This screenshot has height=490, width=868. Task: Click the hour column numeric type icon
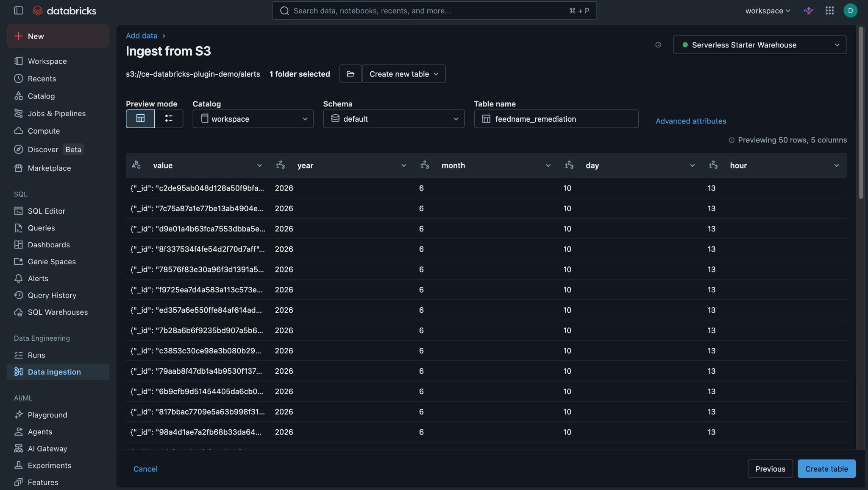713,165
